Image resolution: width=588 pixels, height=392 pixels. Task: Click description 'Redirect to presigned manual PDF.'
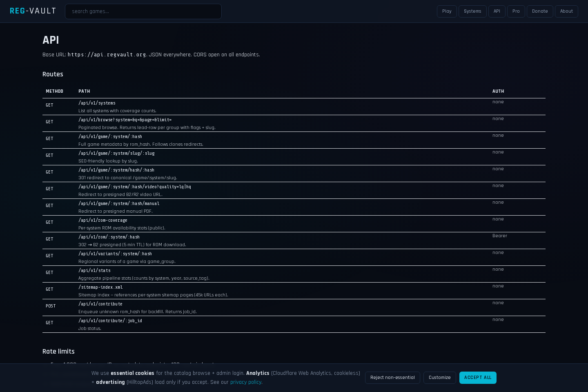pos(116,212)
